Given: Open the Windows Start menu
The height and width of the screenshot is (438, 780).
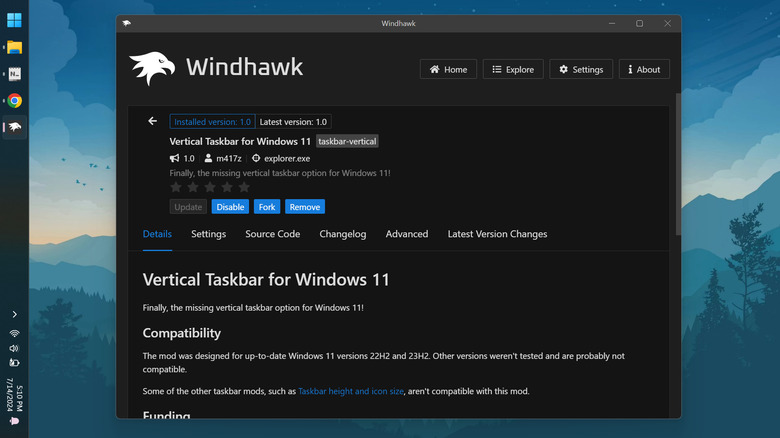Looking at the screenshot, I should [x=15, y=21].
